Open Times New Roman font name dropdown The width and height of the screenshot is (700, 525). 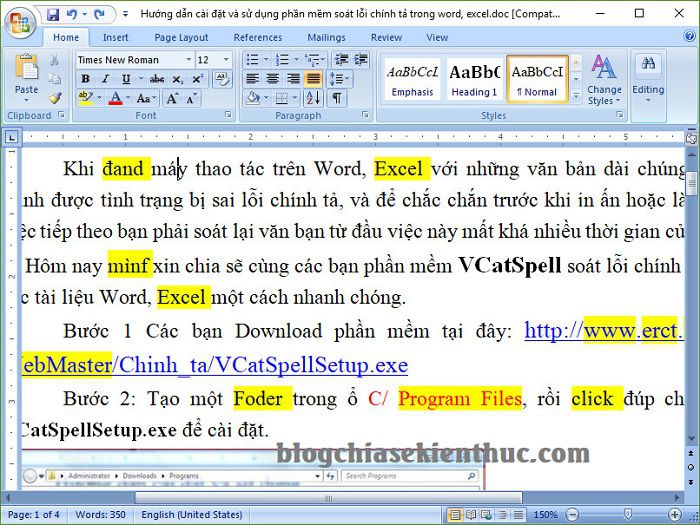point(189,59)
